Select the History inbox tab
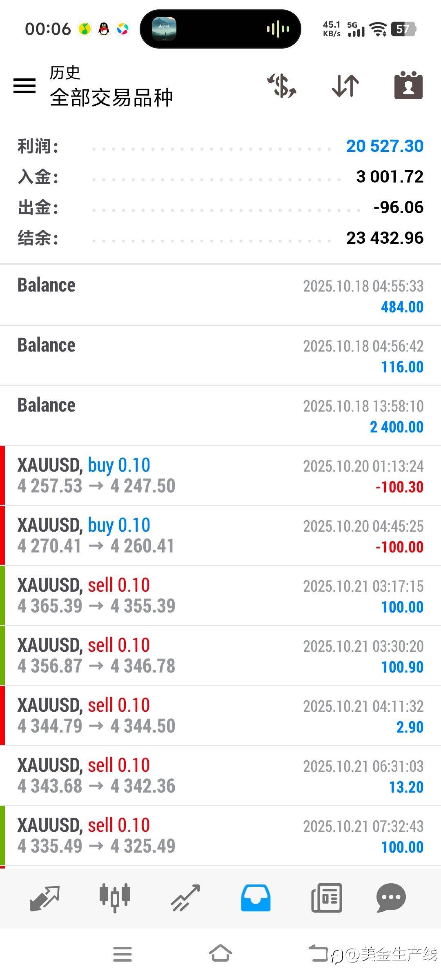The image size is (441, 980). [256, 898]
